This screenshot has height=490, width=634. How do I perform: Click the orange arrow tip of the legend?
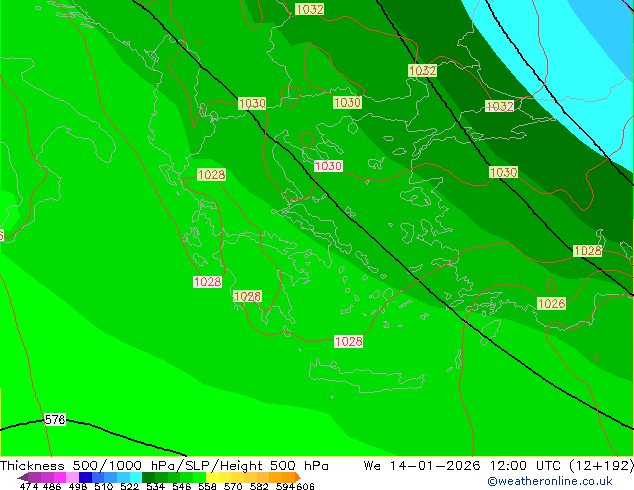pyautogui.click(x=298, y=477)
